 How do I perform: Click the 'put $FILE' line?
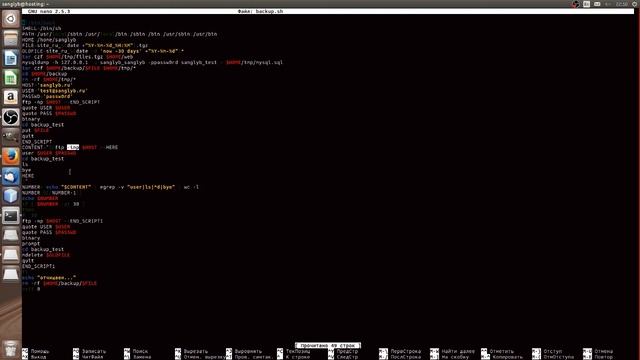click(x=36, y=131)
